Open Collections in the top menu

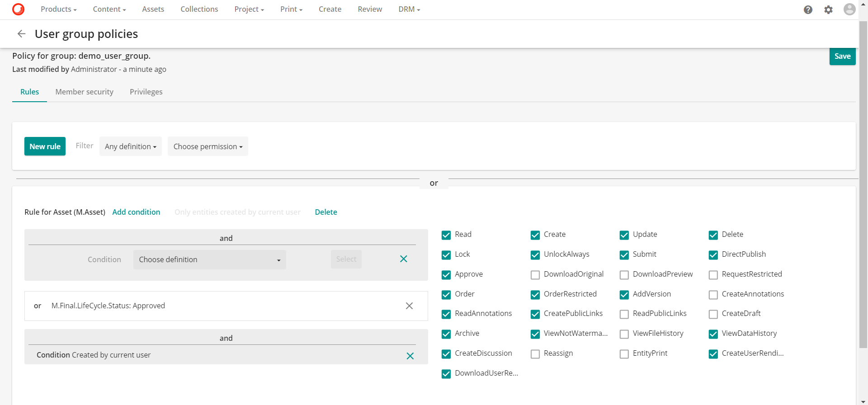point(199,9)
